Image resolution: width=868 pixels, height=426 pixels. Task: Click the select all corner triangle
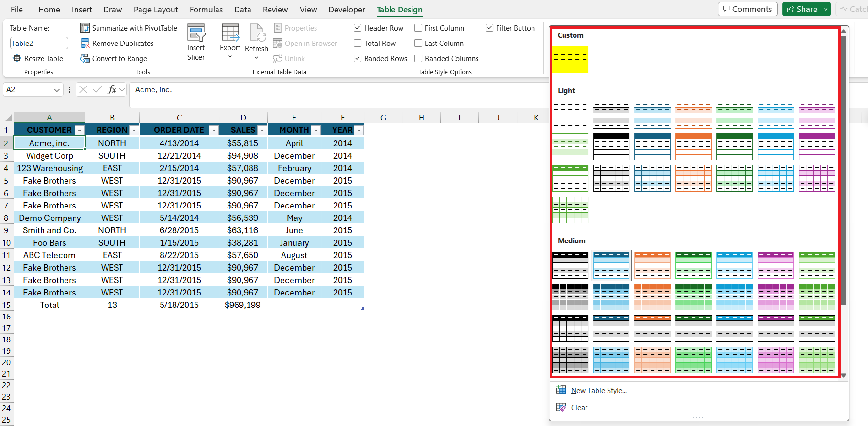click(x=9, y=118)
